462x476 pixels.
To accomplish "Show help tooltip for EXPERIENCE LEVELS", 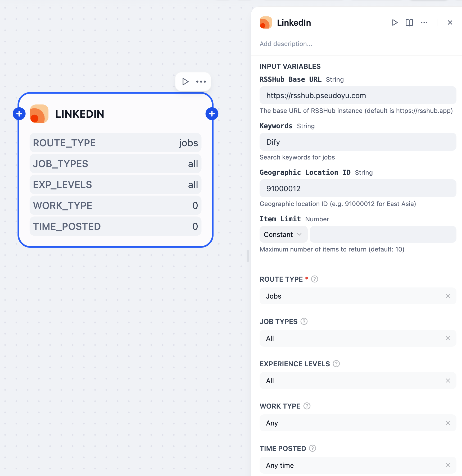I will click(x=336, y=364).
